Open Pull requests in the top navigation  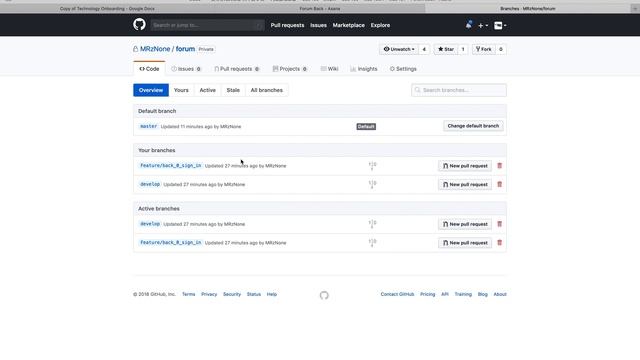287,25
